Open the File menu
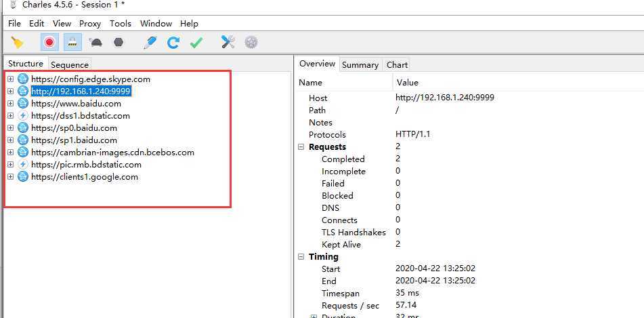 (x=14, y=24)
